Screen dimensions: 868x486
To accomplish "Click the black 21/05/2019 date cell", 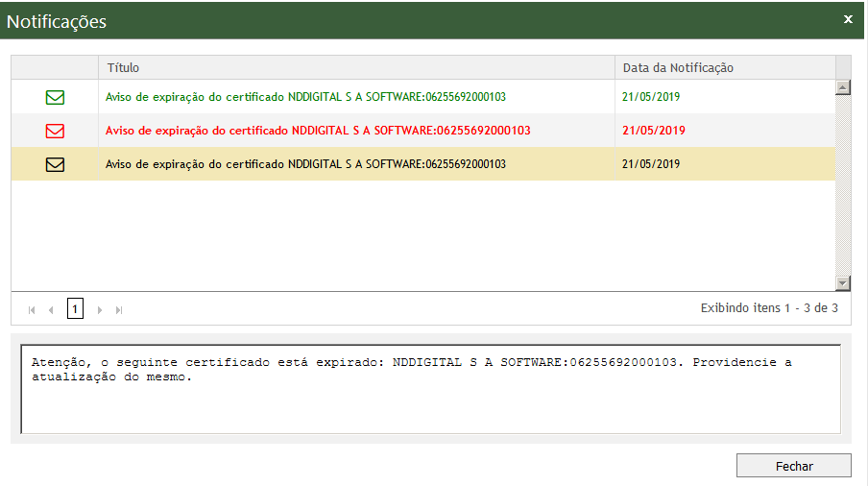I will pos(651,164).
